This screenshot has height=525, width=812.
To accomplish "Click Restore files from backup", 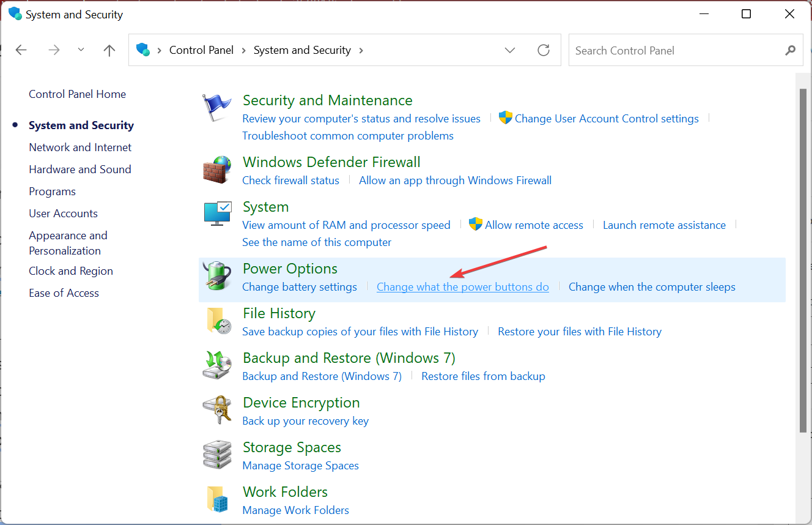I will [x=483, y=376].
